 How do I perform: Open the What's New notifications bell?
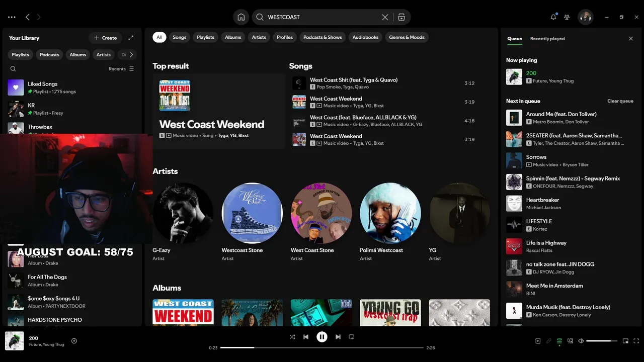553,17
